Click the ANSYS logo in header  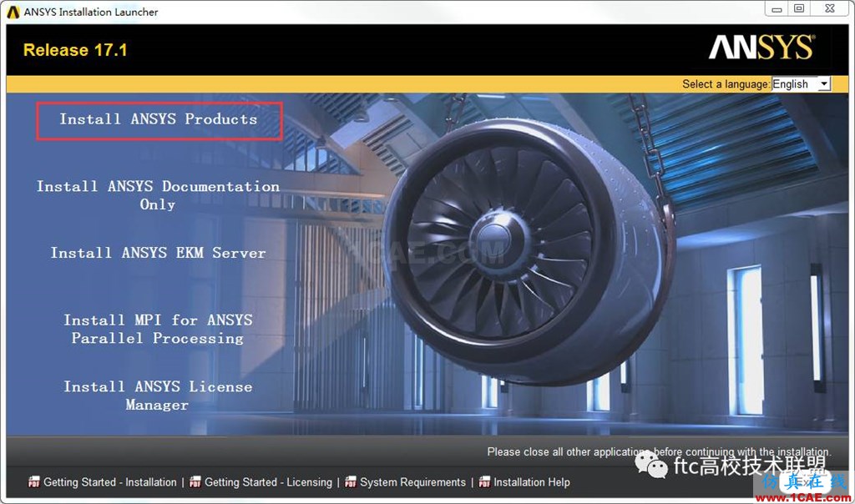(761, 47)
